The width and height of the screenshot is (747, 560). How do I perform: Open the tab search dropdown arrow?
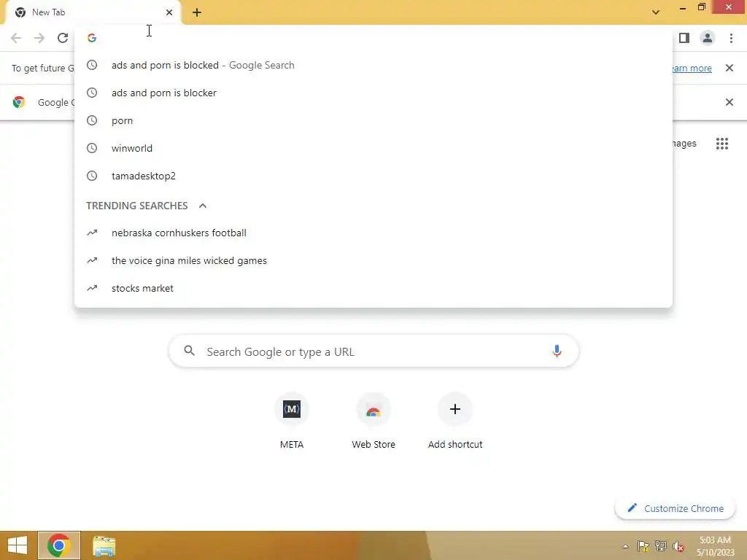(x=656, y=12)
